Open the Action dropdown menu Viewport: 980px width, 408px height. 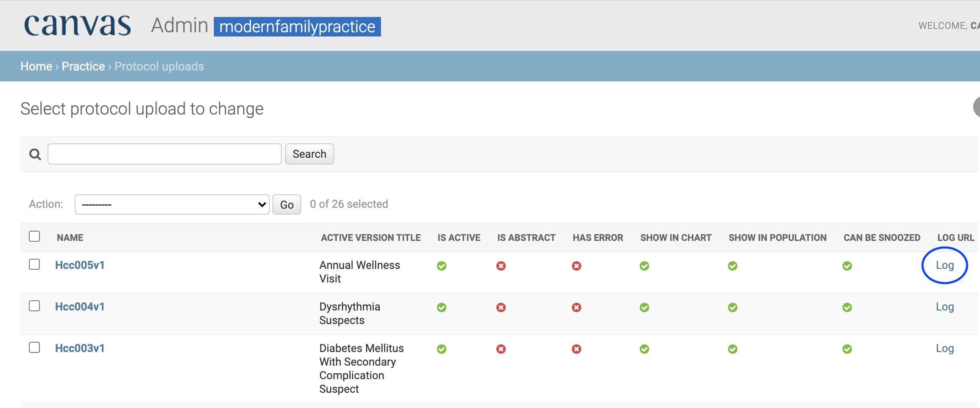(x=172, y=204)
